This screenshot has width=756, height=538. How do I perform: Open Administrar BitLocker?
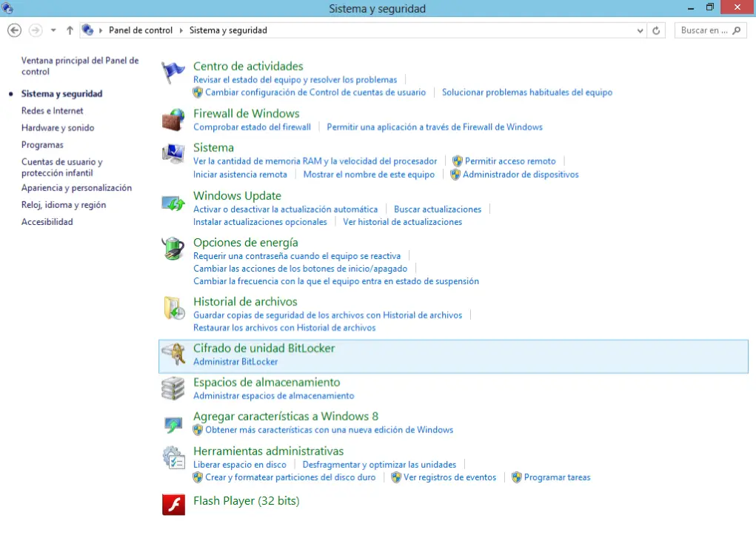click(x=235, y=362)
